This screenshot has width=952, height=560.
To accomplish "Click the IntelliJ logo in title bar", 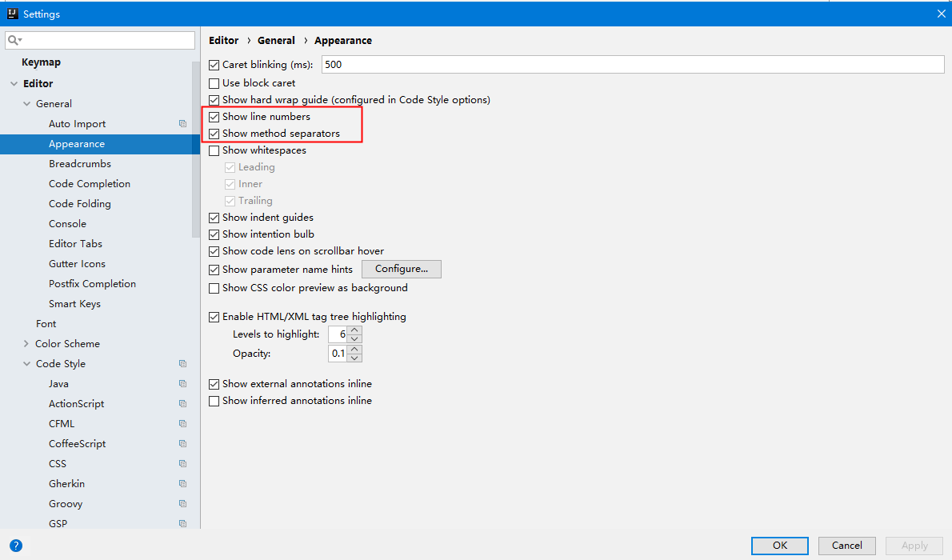I will click(x=12, y=14).
